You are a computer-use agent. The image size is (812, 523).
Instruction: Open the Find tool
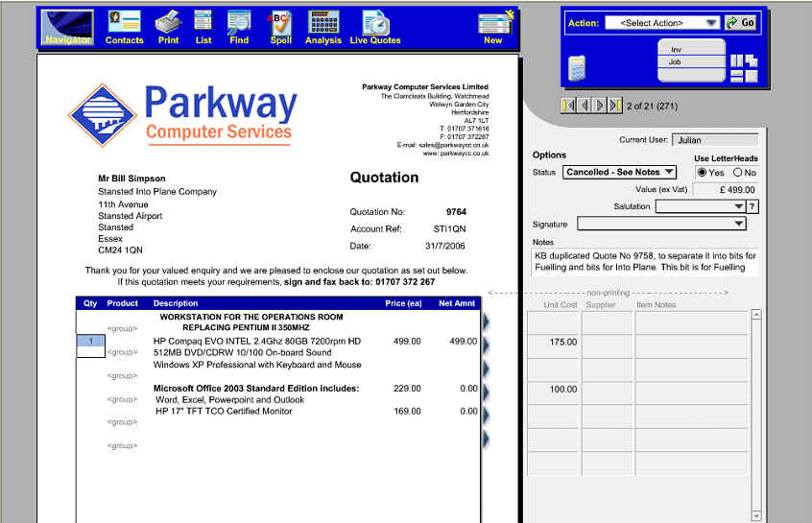click(x=239, y=28)
